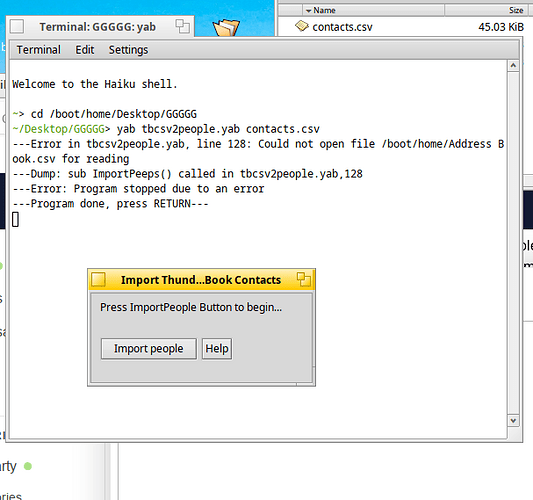
Task: Open the Edit menu in Terminal
Action: coord(85,50)
